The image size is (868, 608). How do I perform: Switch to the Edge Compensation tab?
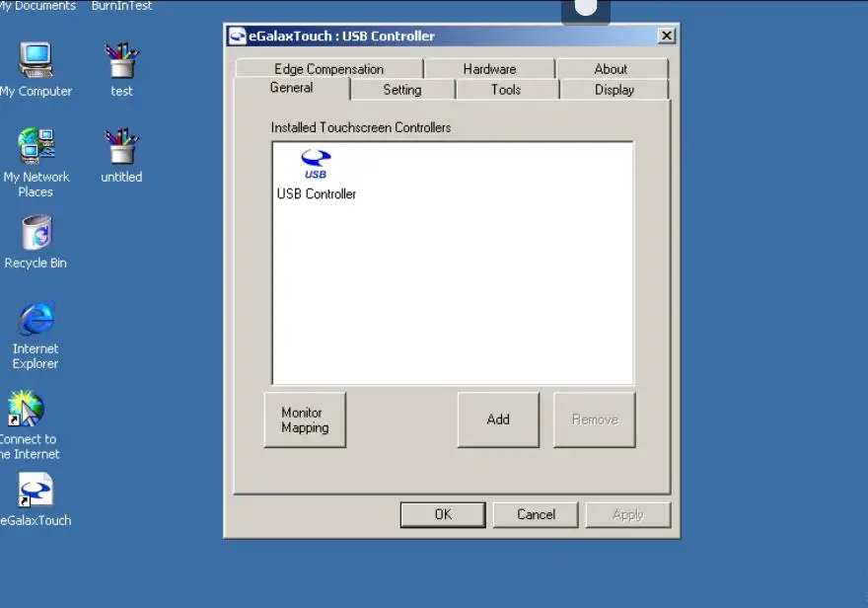point(328,69)
